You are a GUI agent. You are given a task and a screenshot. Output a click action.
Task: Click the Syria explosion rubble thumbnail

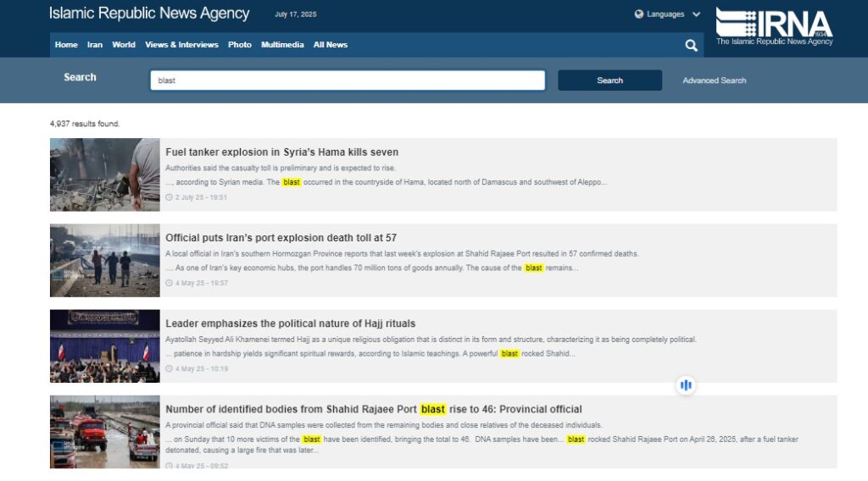coord(104,174)
